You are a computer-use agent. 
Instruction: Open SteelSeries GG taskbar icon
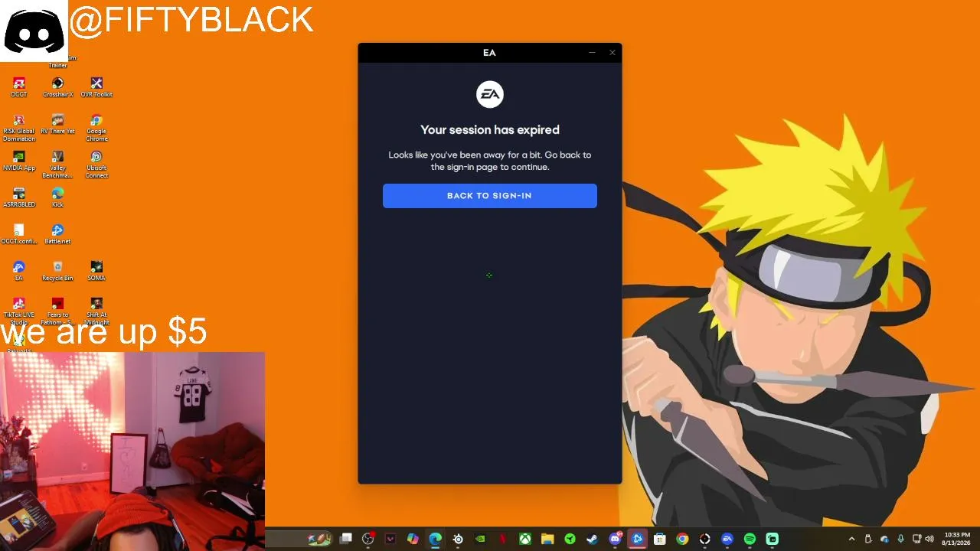coord(458,539)
